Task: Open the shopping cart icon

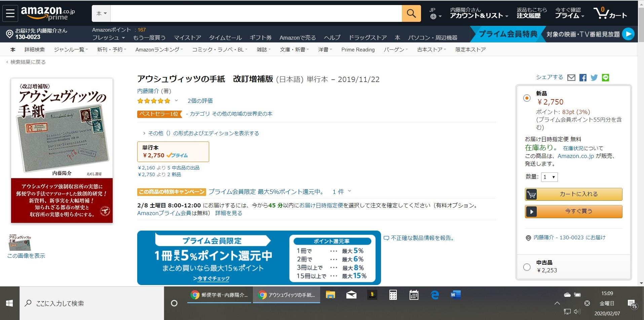Action: click(610, 13)
